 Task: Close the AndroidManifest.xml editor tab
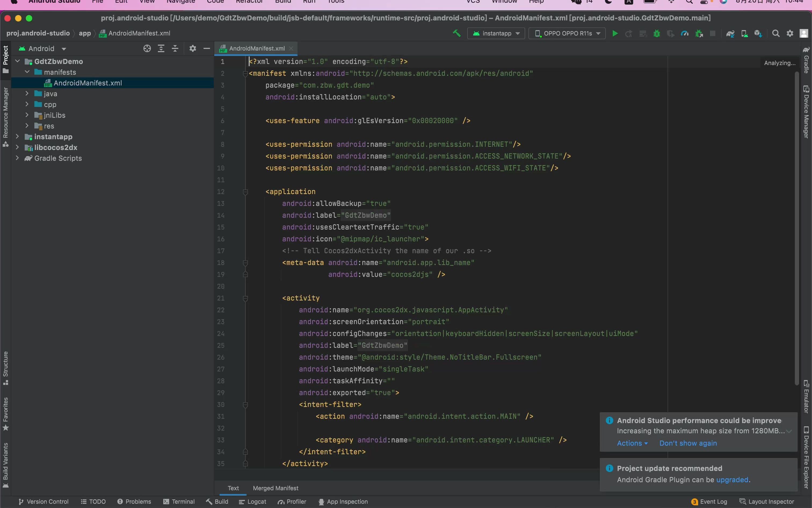pos(291,48)
